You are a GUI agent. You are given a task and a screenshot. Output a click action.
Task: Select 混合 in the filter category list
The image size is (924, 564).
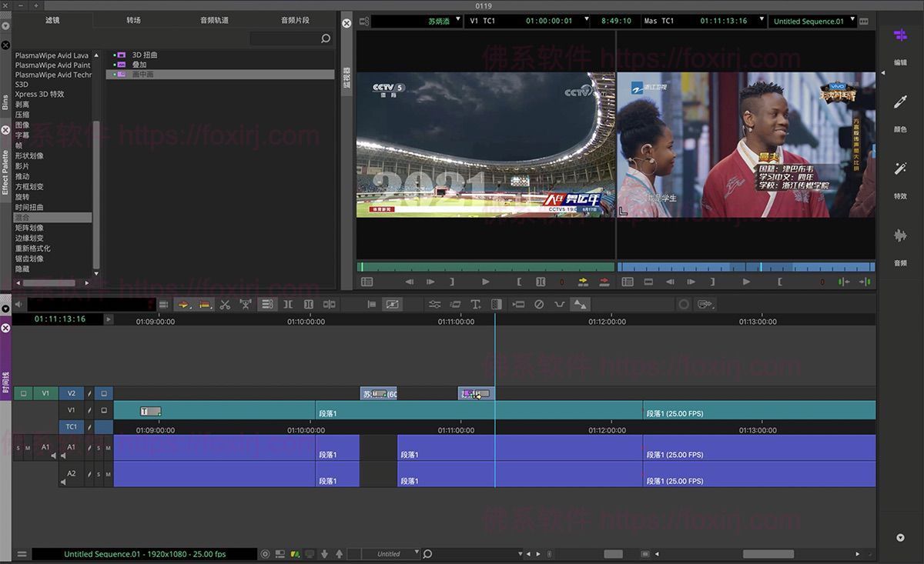coord(51,217)
